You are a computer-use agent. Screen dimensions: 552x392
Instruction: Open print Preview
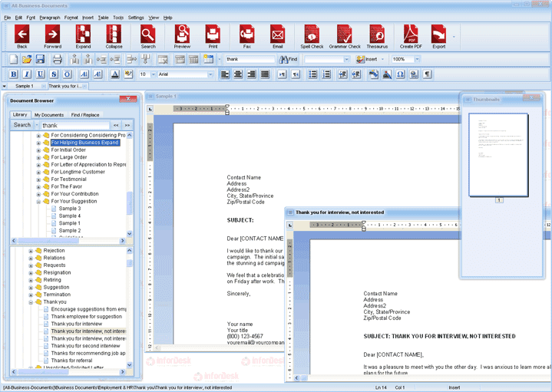(x=182, y=36)
